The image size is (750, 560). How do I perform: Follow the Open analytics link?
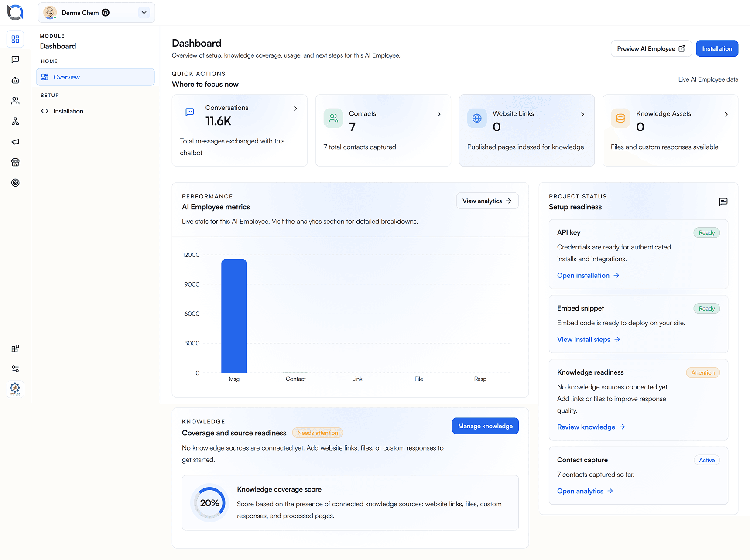point(585,491)
